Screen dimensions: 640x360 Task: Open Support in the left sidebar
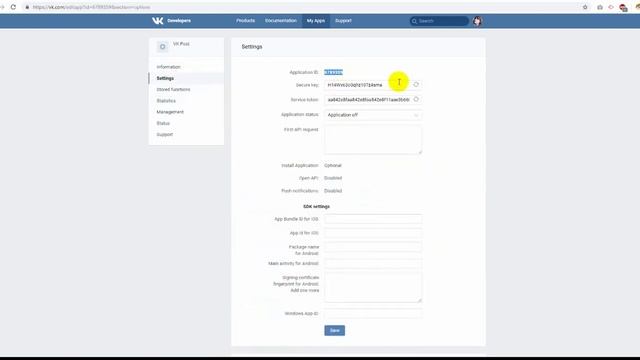[165, 134]
